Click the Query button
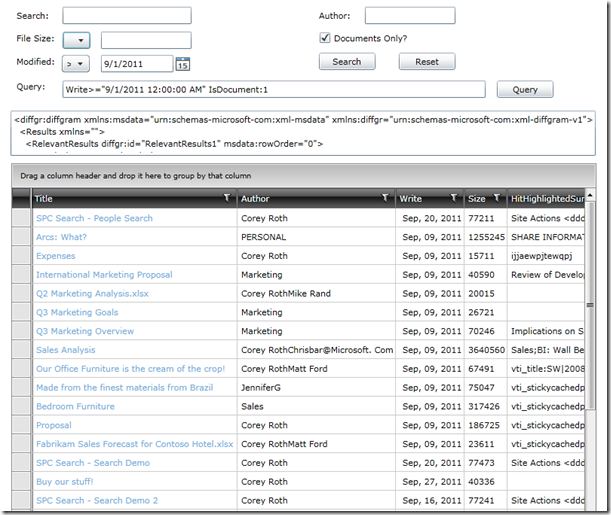 [524, 89]
